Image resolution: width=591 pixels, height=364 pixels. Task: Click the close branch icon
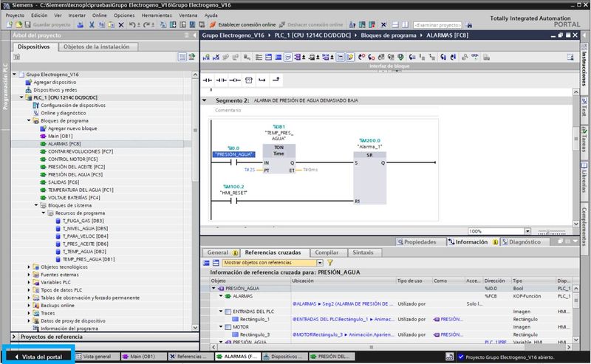[276, 80]
